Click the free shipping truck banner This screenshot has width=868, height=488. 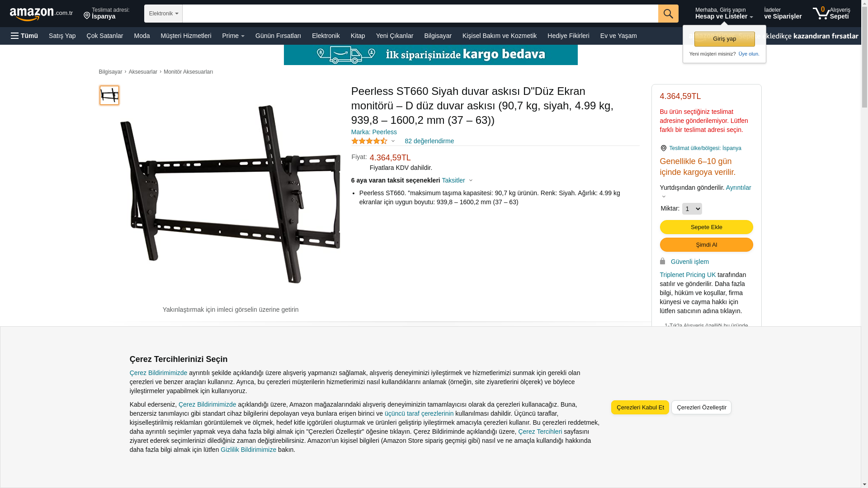point(430,55)
